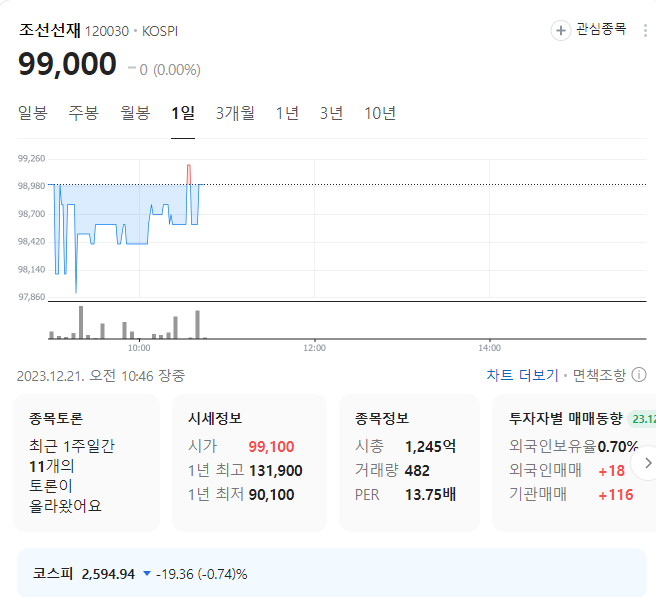Click the 관심종목 label button
Screen dimensions: 656x597
(601, 29)
